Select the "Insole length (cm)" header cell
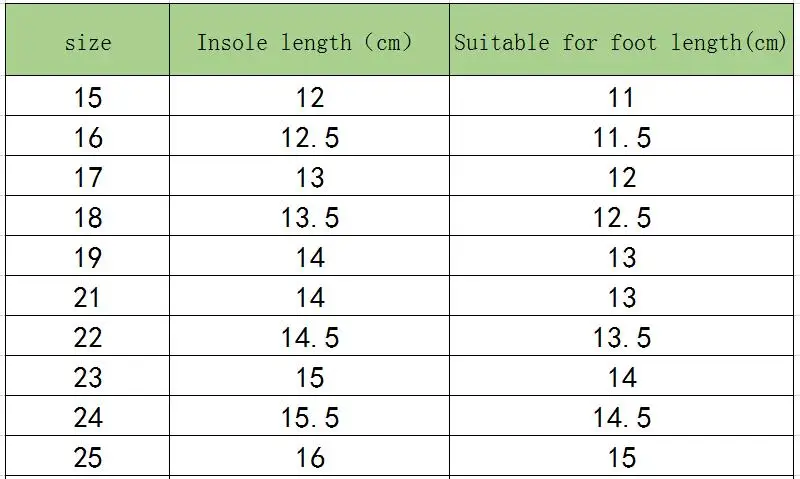 click(x=304, y=42)
